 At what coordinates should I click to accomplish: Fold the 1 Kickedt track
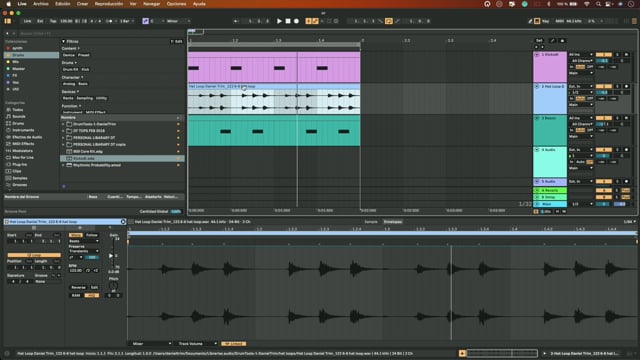tap(537, 54)
